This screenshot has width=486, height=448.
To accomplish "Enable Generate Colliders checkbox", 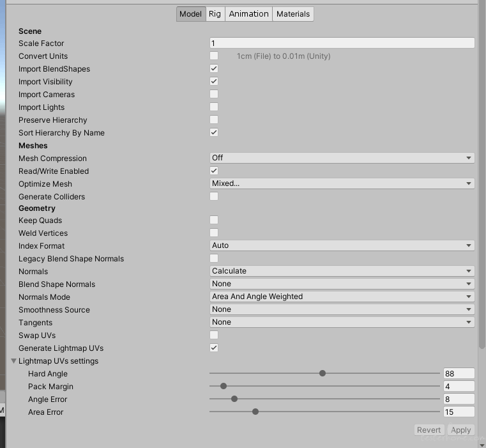I will (214, 196).
